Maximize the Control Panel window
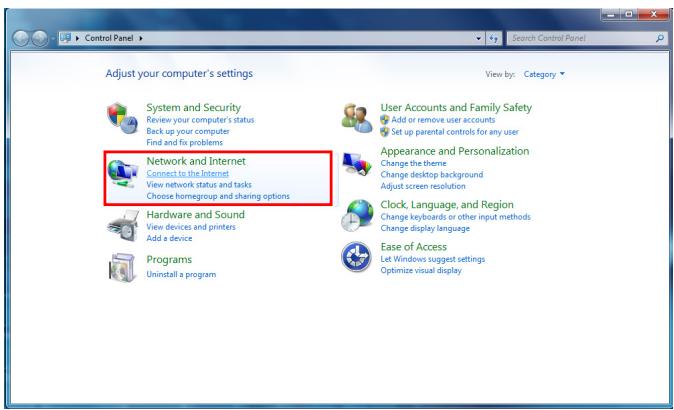The width and height of the screenshot is (674, 410). (x=629, y=14)
